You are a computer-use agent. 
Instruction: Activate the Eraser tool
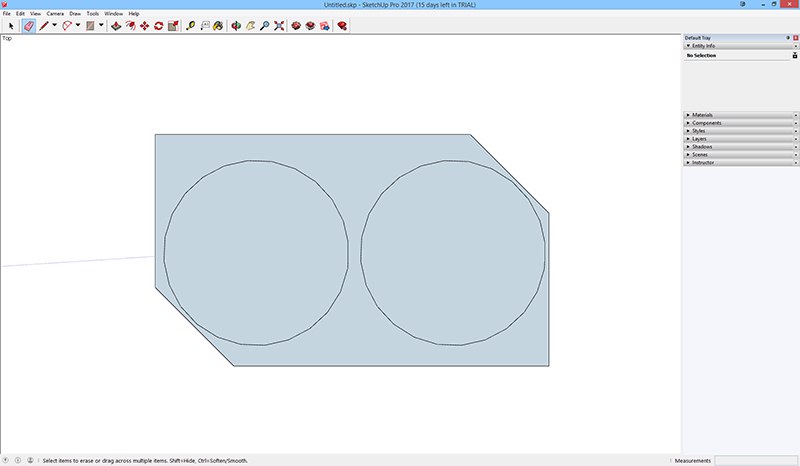28,26
